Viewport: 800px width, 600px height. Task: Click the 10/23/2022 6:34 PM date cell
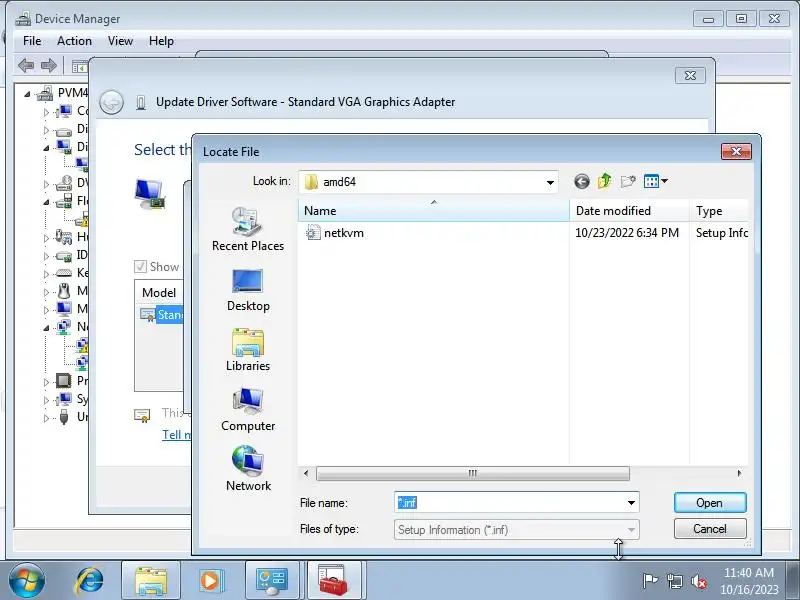627,233
